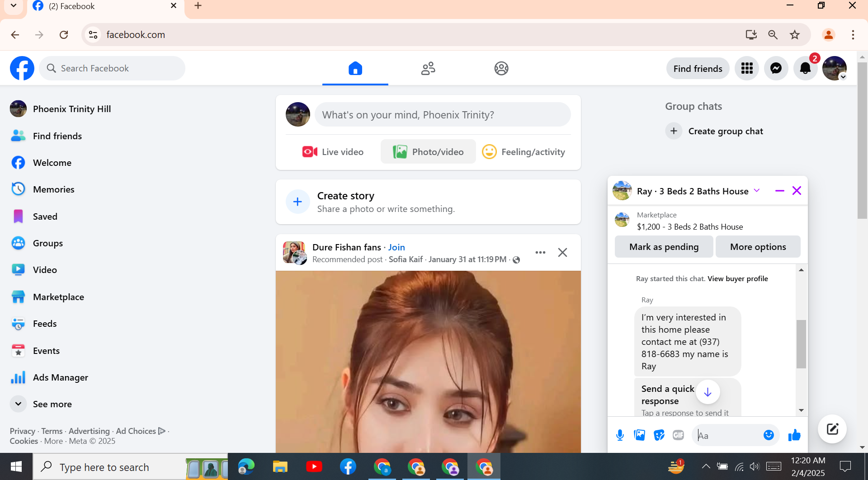Open the tab search dropdown arrow
The image size is (868, 480).
click(x=14, y=6)
